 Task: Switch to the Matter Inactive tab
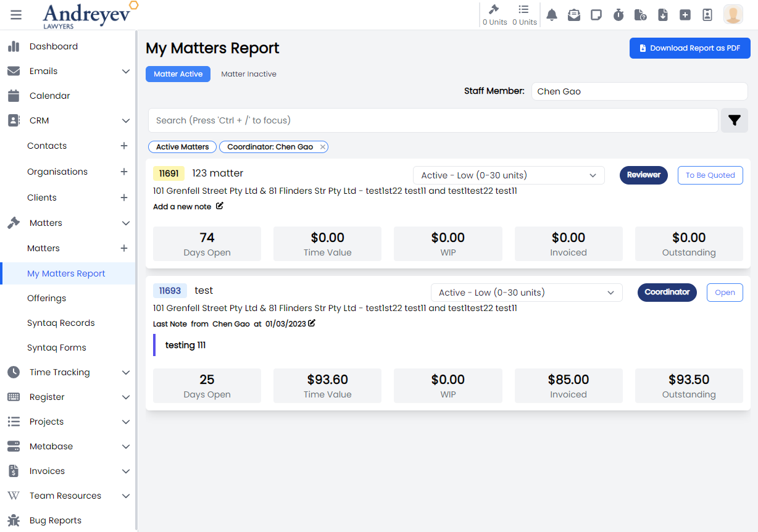tap(249, 74)
